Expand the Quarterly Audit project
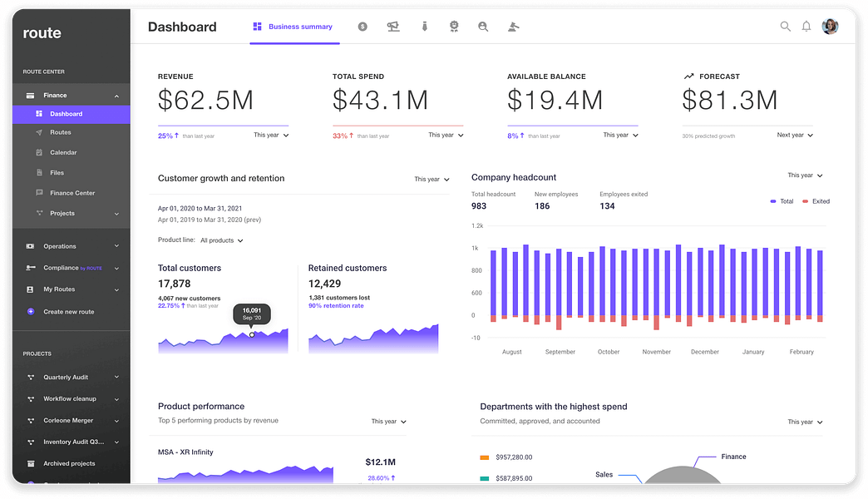The width and height of the screenshot is (868, 499). [116, 377]
